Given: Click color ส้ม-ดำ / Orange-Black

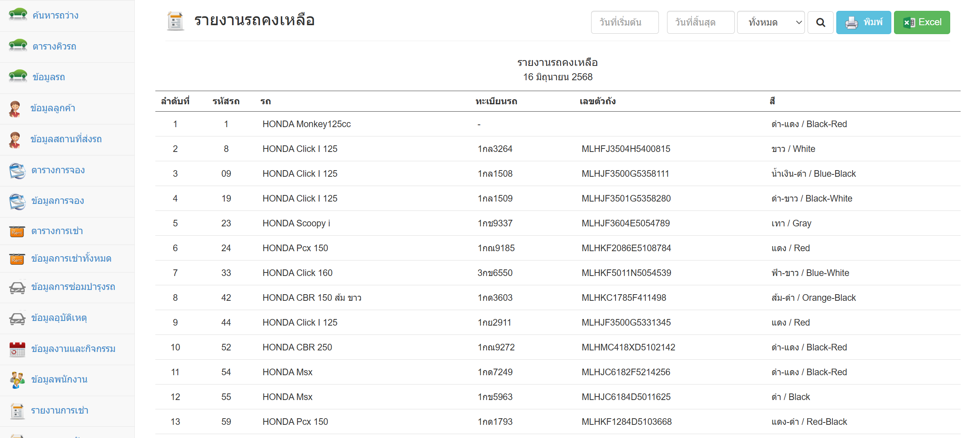Looking at the screenshot, I should pyautogui.click(x=813, y=298).
